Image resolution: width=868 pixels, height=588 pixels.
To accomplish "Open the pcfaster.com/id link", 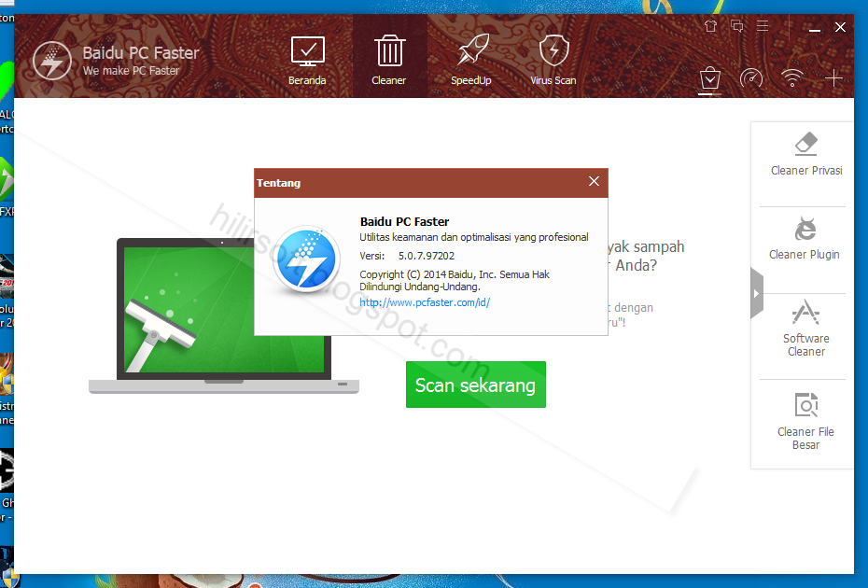I will pos(425,302).
